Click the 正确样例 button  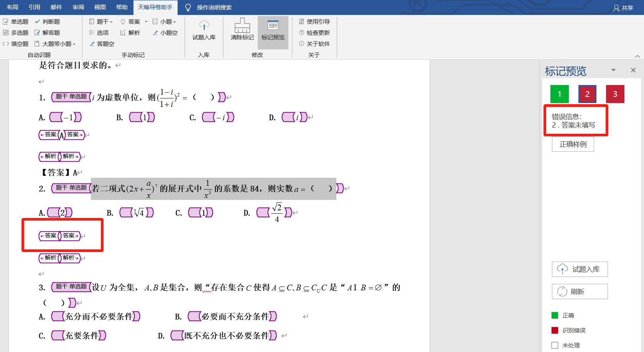(x=573, y=144)
